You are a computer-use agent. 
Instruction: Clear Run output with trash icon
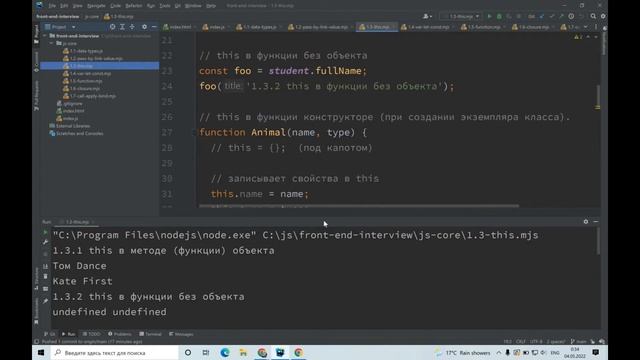(45, 277)
